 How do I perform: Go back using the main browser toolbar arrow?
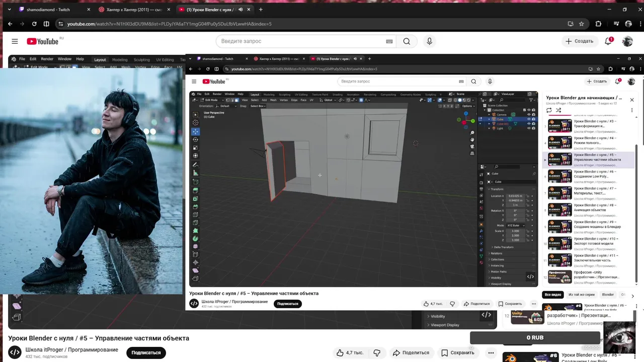click(10, 24)
